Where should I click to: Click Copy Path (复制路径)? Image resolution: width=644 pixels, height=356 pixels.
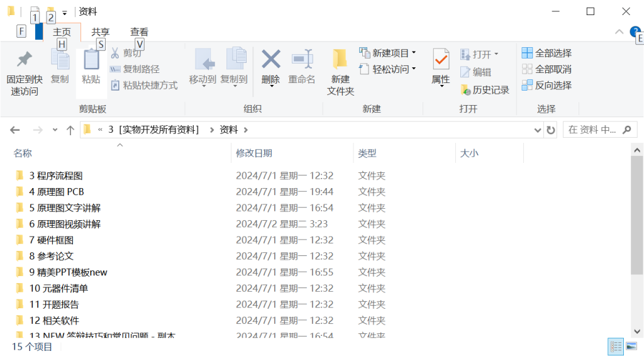[x=135, y=69]
